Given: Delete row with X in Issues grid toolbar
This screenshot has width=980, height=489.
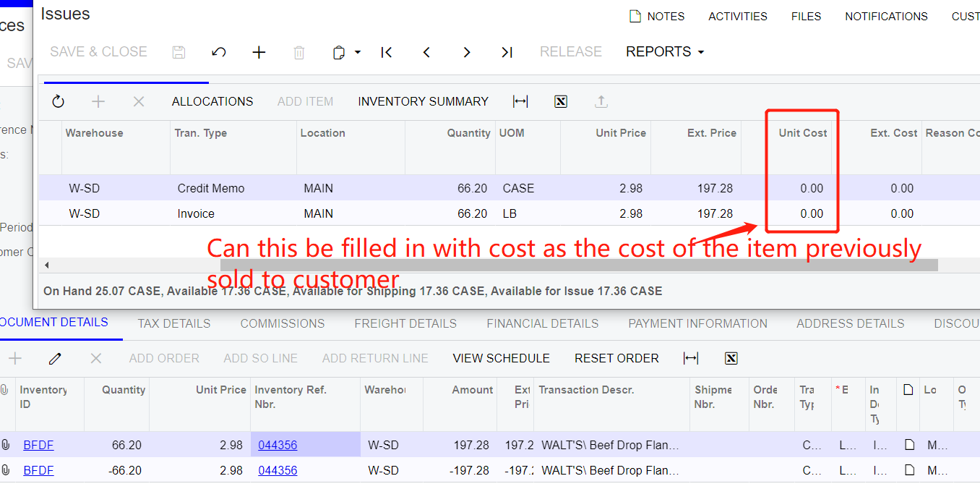Looking at the screenshot, I should (x=139, y=102).
